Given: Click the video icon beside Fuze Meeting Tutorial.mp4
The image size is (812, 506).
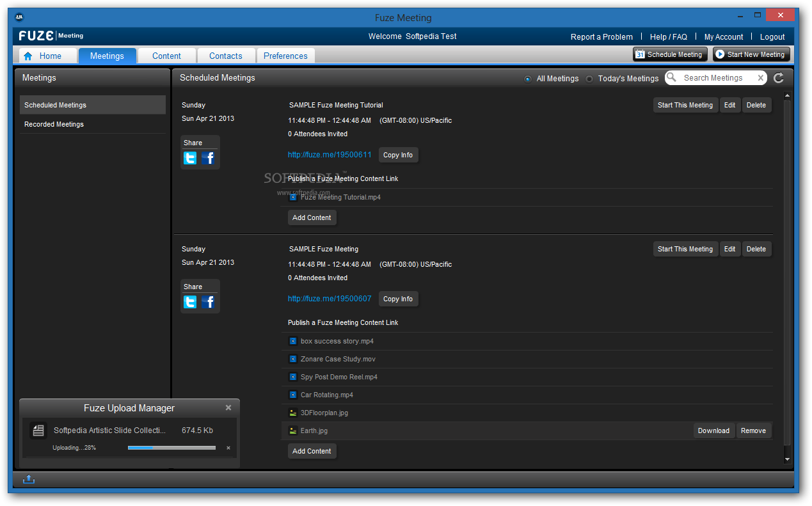Looking at the screenshot, I should click(x=293, y=197).
